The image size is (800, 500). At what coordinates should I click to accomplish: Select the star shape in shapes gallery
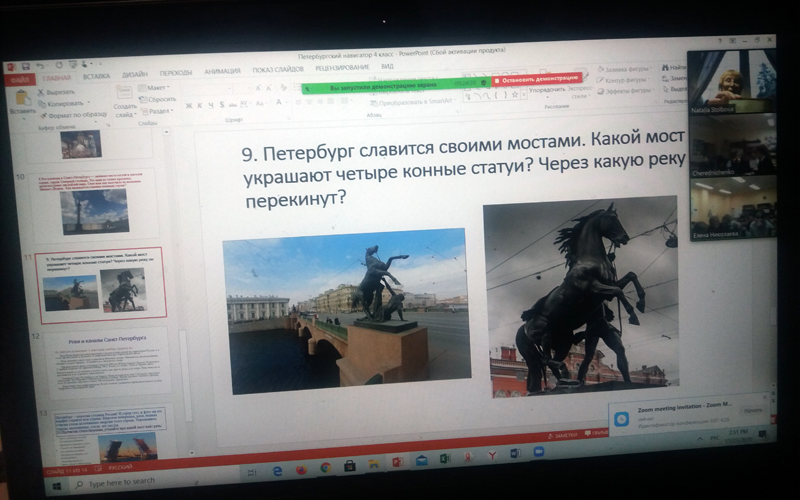[514, 94]
